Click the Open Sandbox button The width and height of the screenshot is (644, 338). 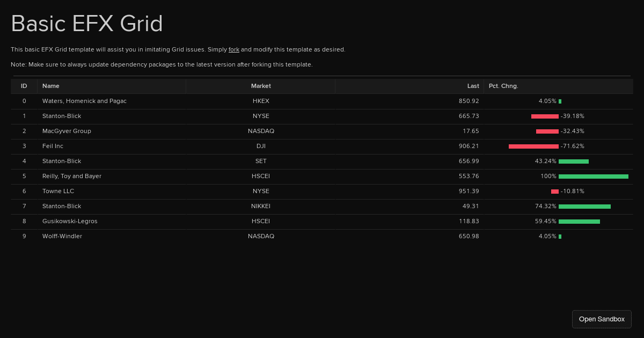tap(602, 319)
